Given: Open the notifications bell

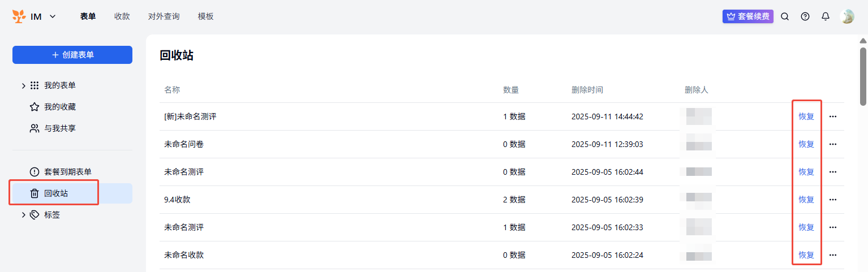Looking at the screenshot, I should 826,16.
